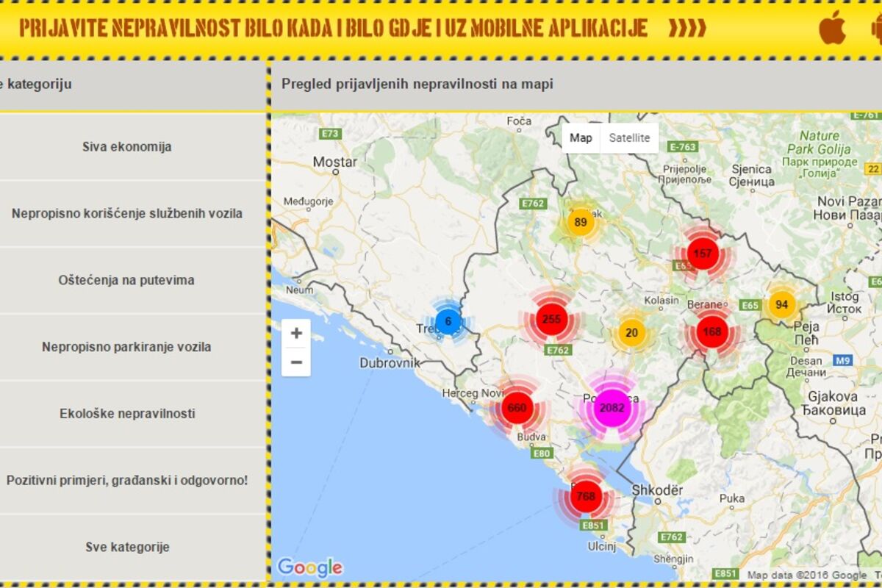Viewport: 882px width, 588px height.
Task: Select Nepropisno parkiranje vozila category
Action: (127, 347)
